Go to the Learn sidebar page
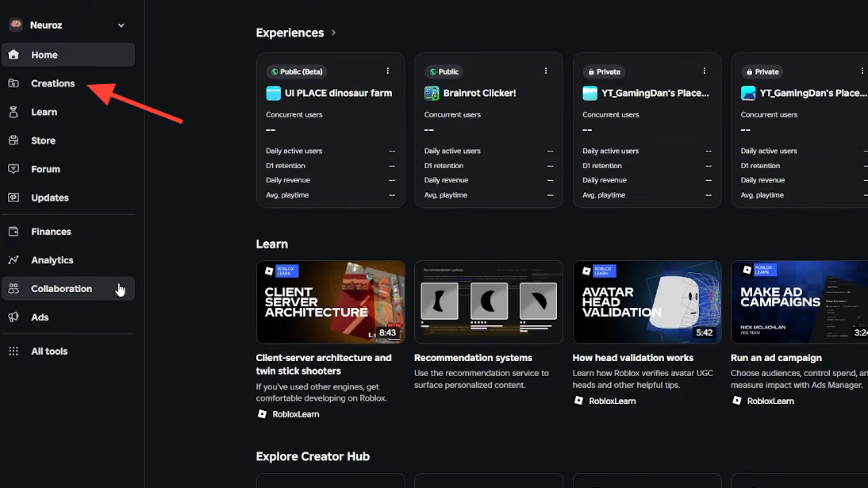Image resolution: width=868 pixels, height=488 pixels. (x=68, y=112)
